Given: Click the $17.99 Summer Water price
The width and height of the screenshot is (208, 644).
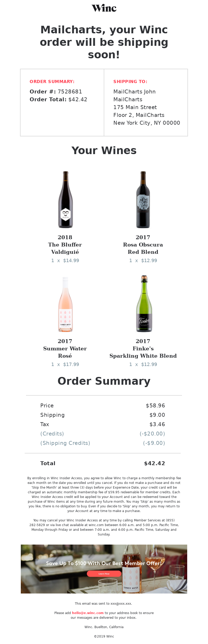Looking at the screenshot, I should point(71,364).
